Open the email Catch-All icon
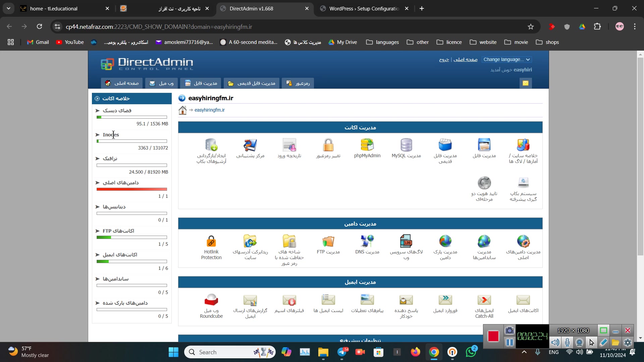Viewport: 644px width, 362px height. [484, 300]
